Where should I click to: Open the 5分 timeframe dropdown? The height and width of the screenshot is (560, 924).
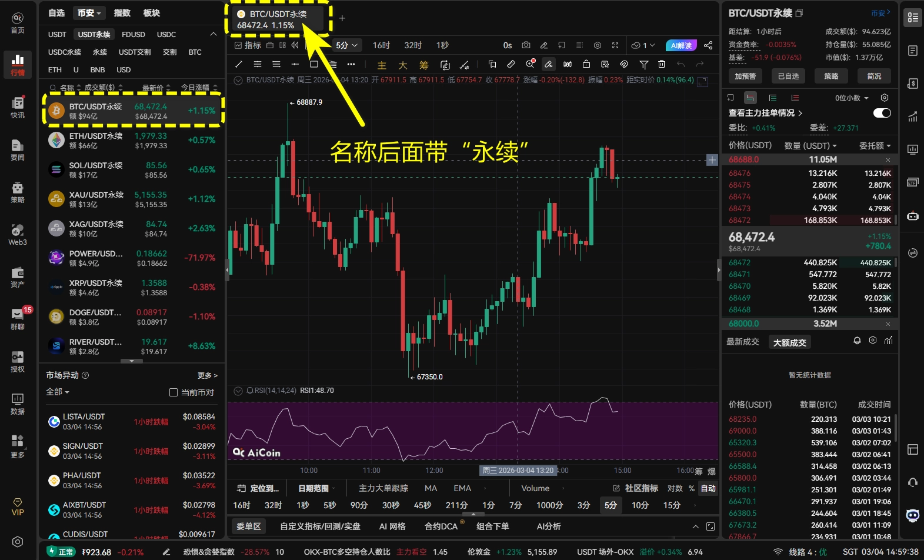point(346,45)
